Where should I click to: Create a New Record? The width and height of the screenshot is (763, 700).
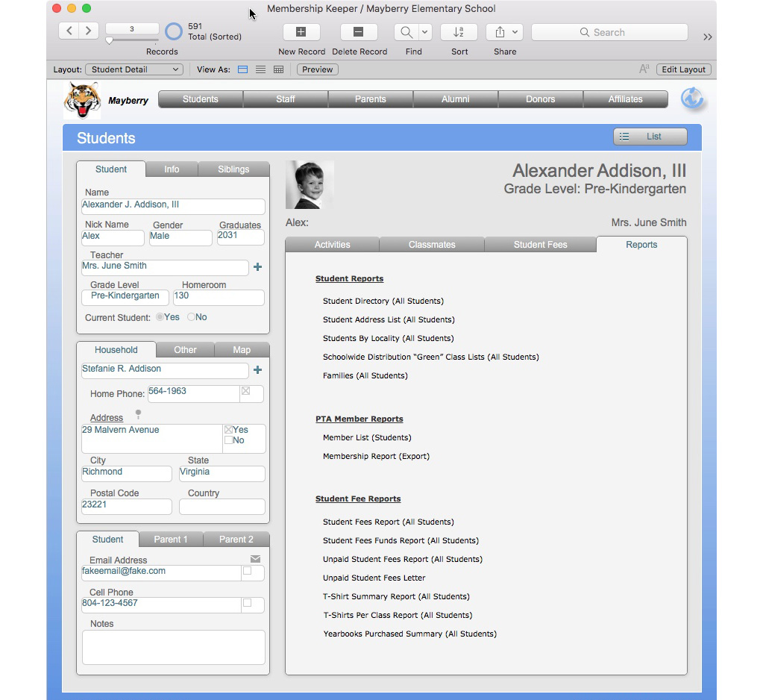click(301, 32)
